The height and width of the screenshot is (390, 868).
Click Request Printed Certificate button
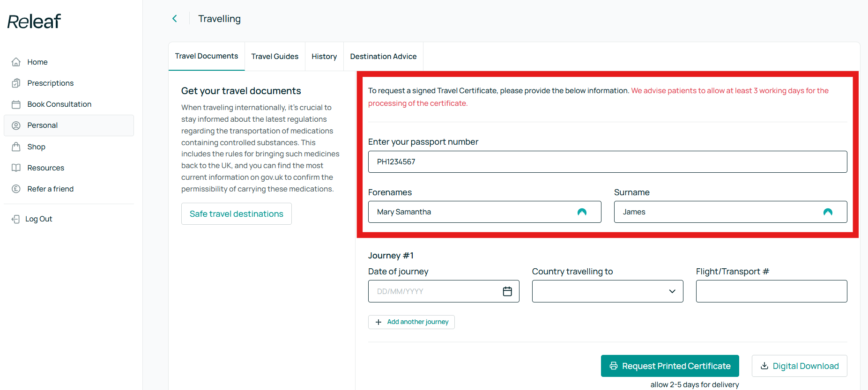pyautogui.click(x=670, y=366)
